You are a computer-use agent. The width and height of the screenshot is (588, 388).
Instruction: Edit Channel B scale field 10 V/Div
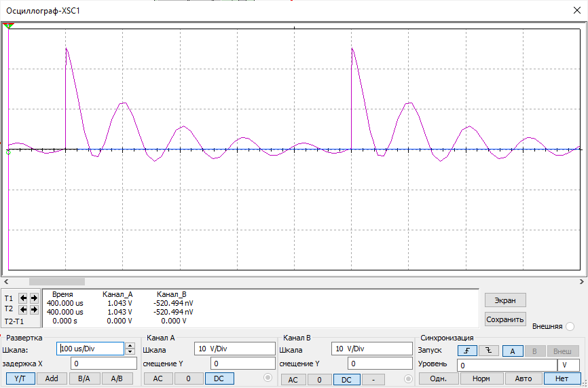coord(372,349)
